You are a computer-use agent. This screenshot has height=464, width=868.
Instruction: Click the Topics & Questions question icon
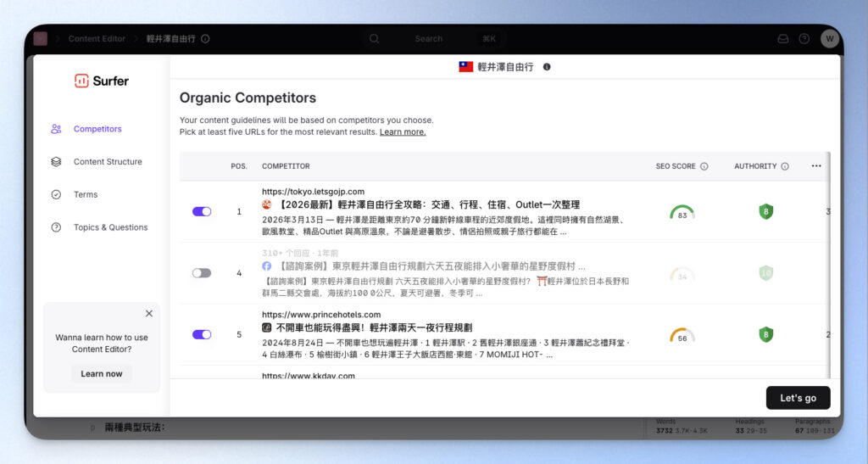(56, 227)
